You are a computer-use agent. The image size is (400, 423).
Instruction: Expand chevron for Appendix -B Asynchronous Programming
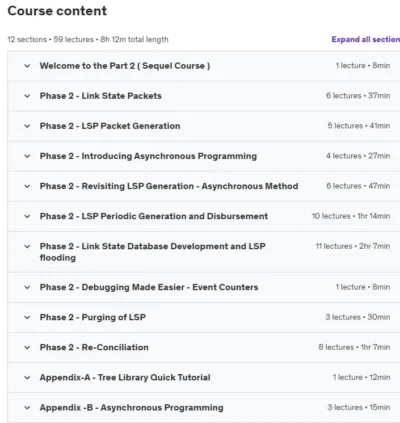click(27, 407)
